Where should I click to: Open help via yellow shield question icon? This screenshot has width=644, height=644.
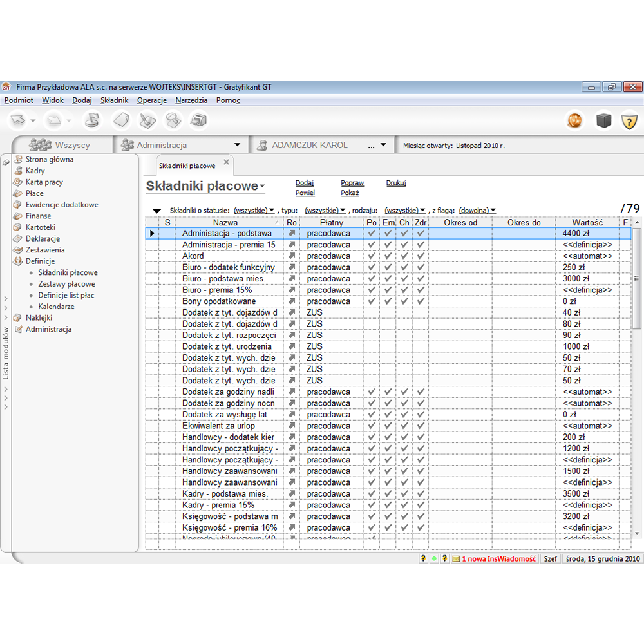tap(629, 120)
